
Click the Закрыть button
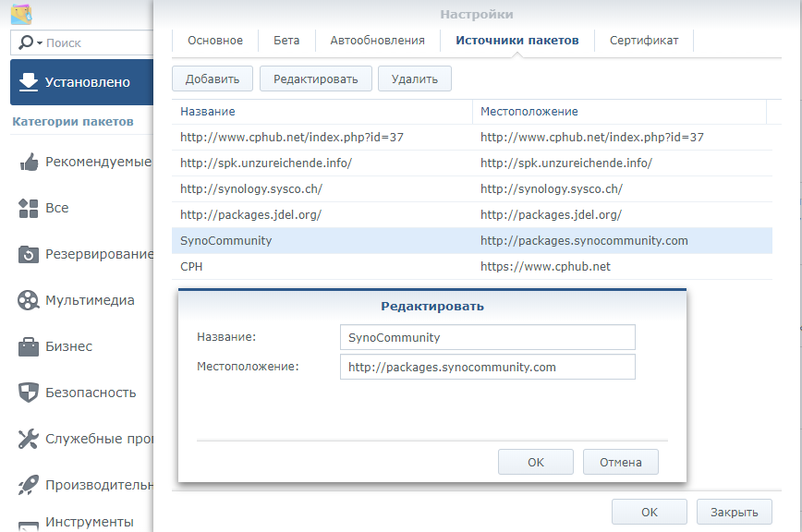[734, 512]
